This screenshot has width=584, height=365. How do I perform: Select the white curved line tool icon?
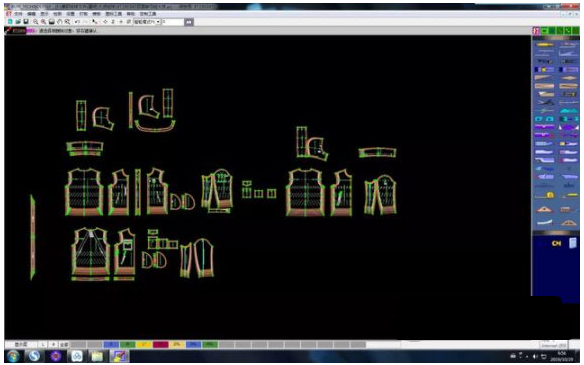click(545, 222)
